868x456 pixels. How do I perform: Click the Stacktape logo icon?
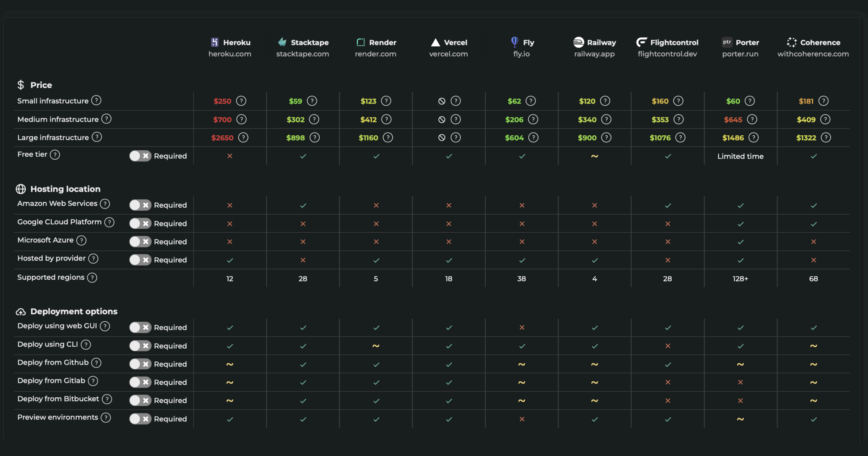click(x=282, y=42)
